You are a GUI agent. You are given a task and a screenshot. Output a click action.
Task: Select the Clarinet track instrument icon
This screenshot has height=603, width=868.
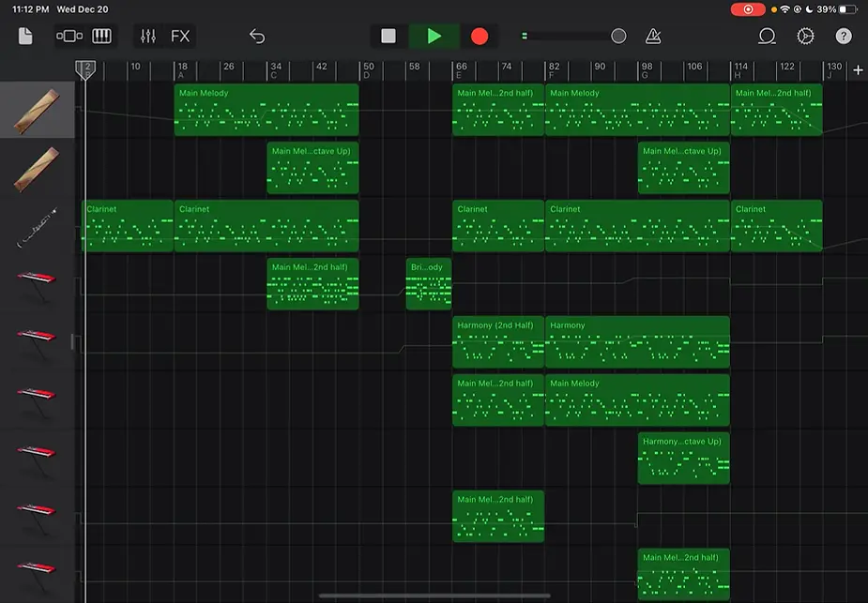click(x=38, y=226)
